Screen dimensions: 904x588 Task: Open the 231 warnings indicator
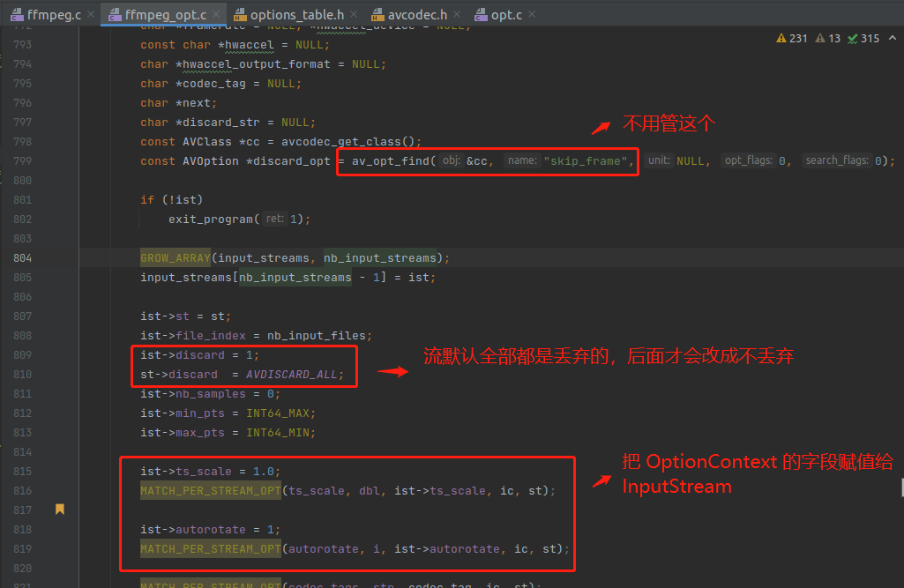791,39
